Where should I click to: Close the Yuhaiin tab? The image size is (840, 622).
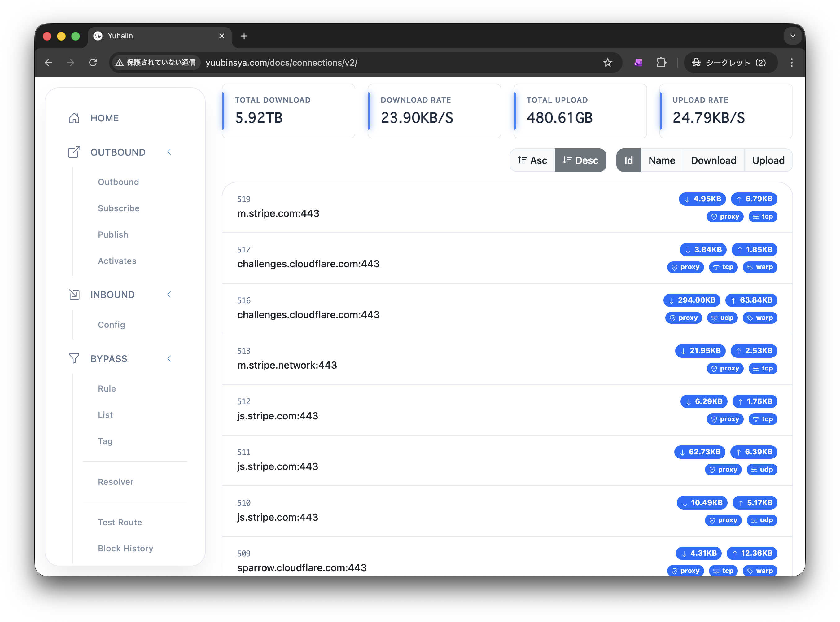[222, 36]
